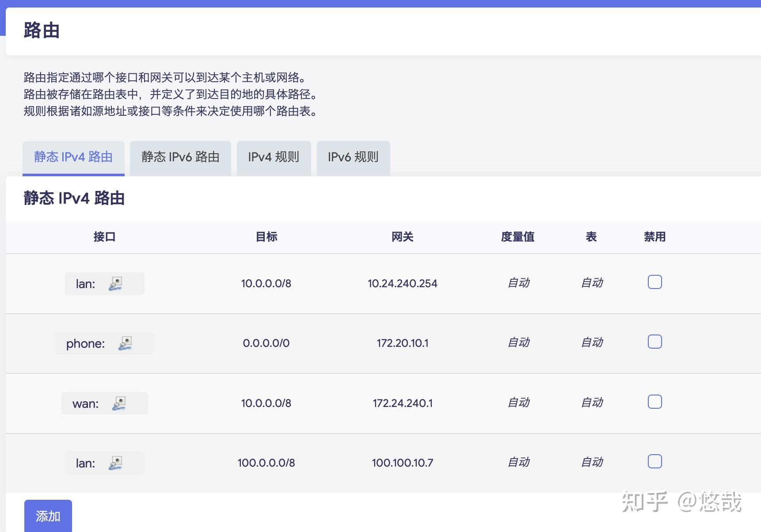The image size is (761, 532).
Task: Click the gateway value 172.20.10.1
Action: 403,343
